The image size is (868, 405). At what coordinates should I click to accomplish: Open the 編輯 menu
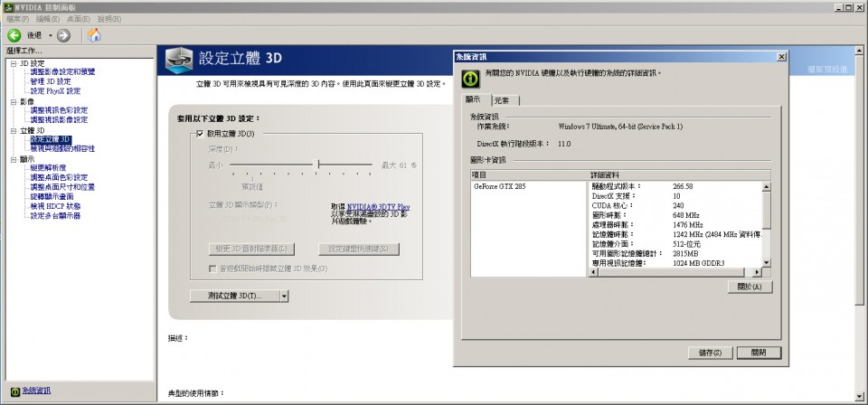[48, 19]
